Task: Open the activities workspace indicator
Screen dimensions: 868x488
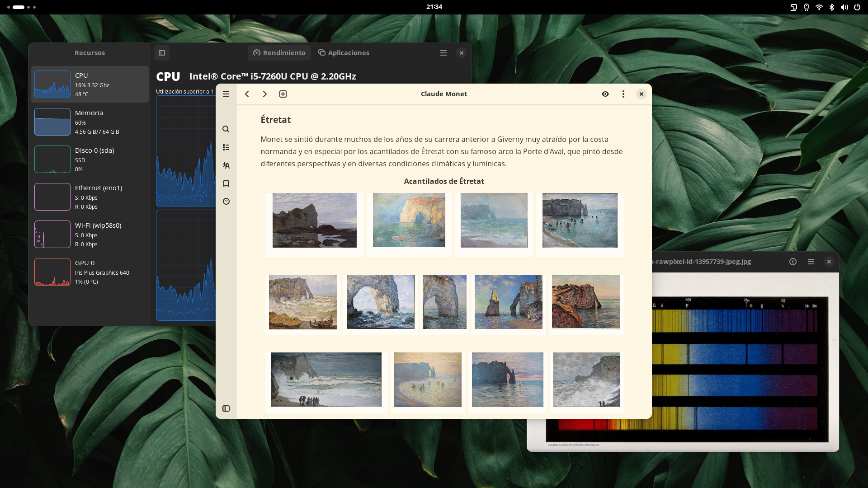Action: pos(21,7)
